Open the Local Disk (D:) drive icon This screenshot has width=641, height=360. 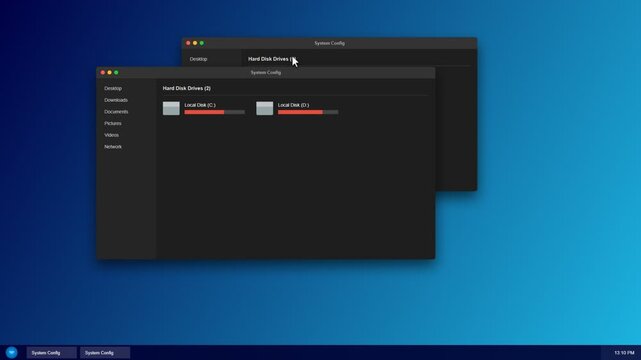pos(264,108)
